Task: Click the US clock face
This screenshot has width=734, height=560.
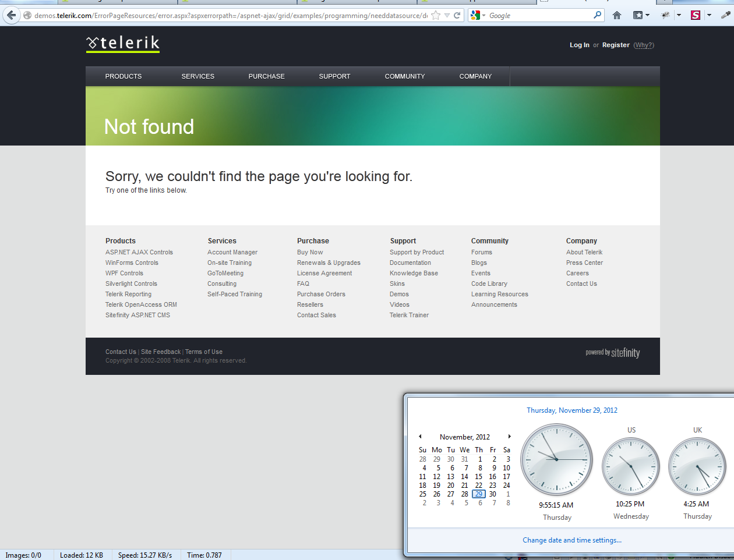Action: 631,467
